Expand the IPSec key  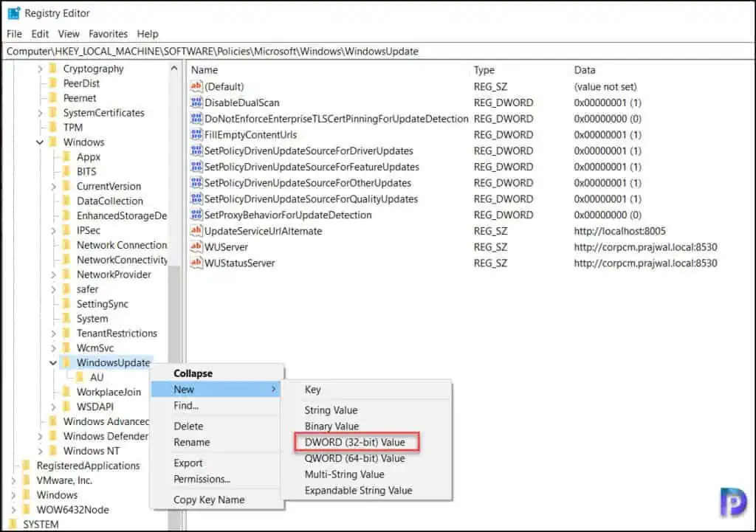[x=53, y=230]
